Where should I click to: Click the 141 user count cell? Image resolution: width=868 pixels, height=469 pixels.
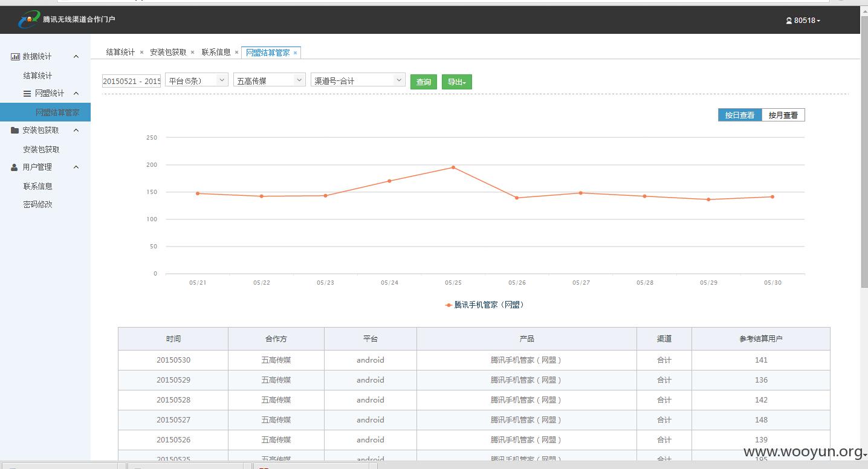point(761,360)
